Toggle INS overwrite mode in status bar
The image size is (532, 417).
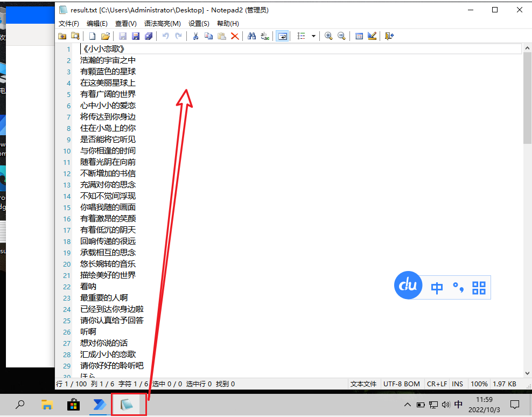(x=457, y=384)
